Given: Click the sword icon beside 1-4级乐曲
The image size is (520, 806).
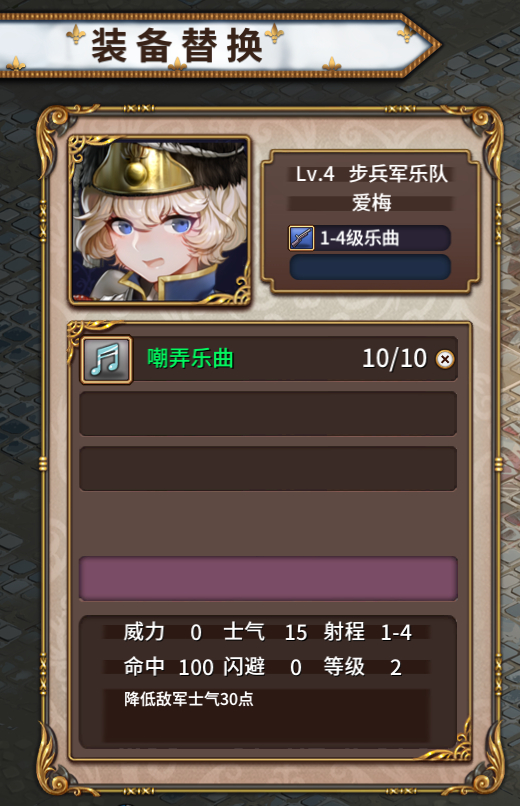Looking at the screenshot, I should coord(302,239).
